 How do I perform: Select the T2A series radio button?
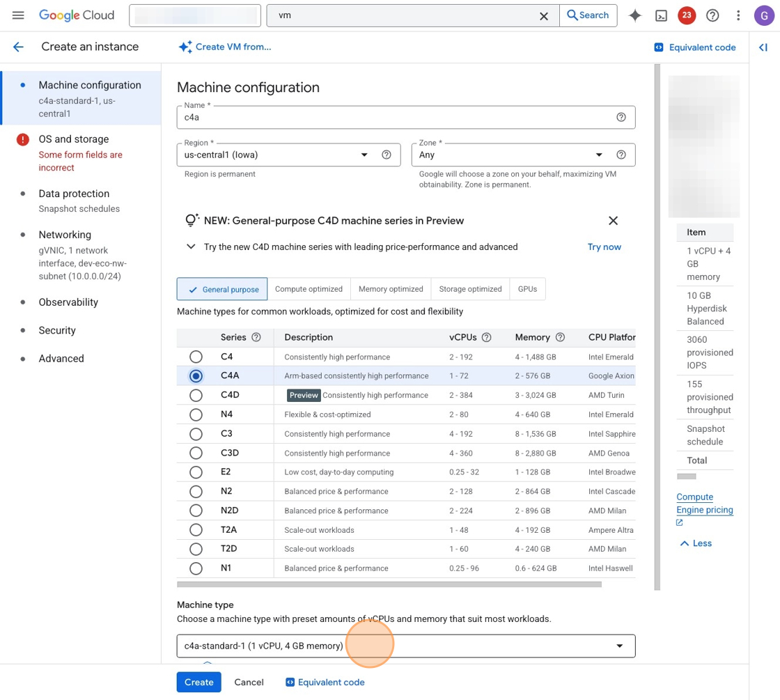click(196, 530)
